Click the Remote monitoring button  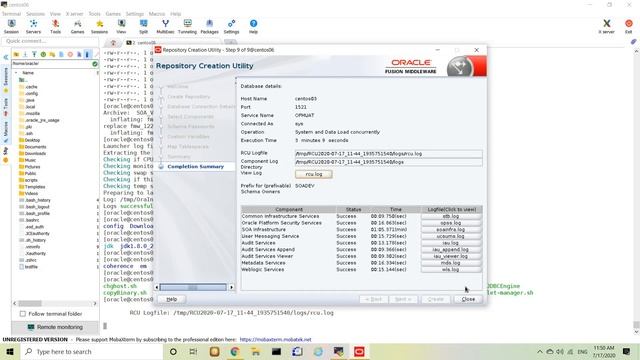55,327
